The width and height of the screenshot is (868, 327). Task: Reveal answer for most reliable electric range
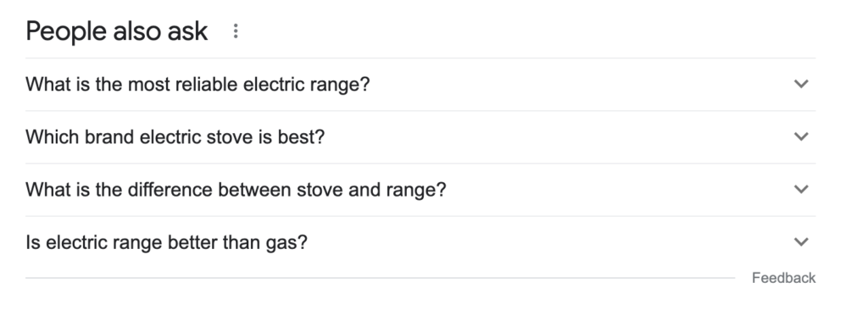pos(420,84)
